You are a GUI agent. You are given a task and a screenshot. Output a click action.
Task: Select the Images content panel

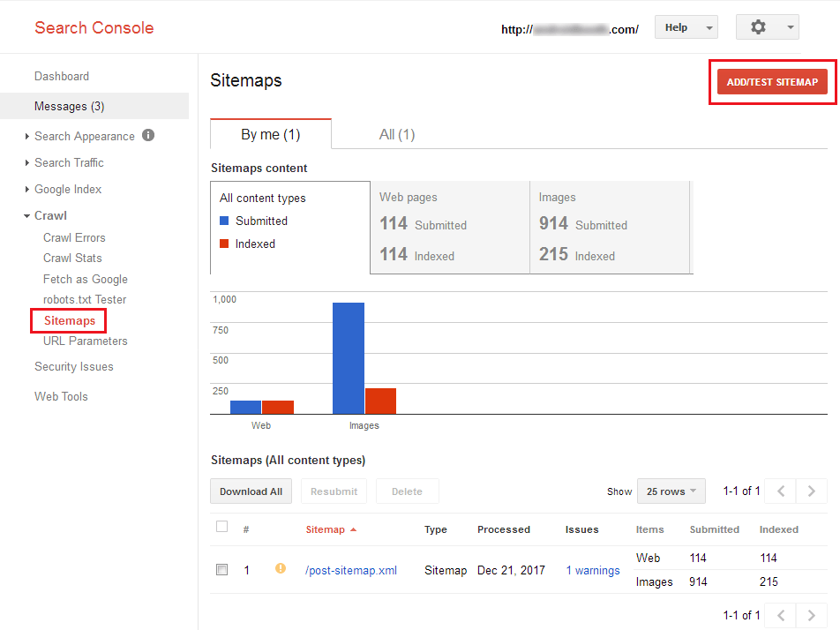tap(610, 228)
